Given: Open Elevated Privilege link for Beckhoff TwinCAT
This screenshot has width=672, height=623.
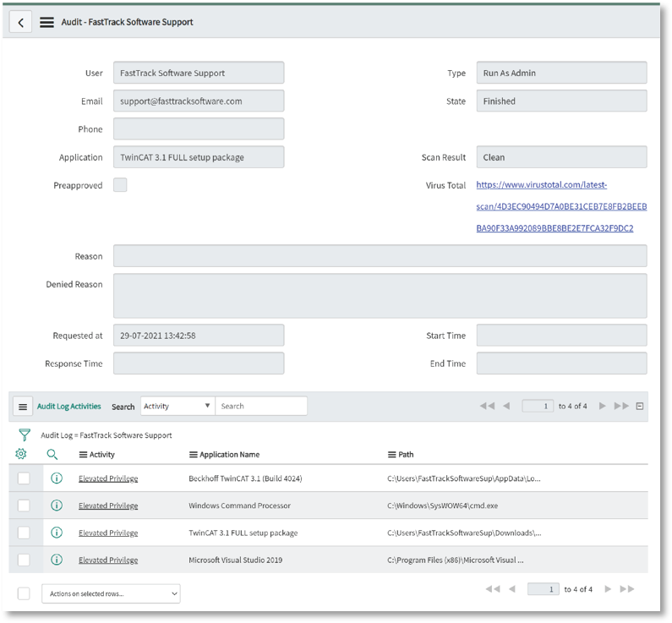Looking at the screenshot, I should point(108,478).
